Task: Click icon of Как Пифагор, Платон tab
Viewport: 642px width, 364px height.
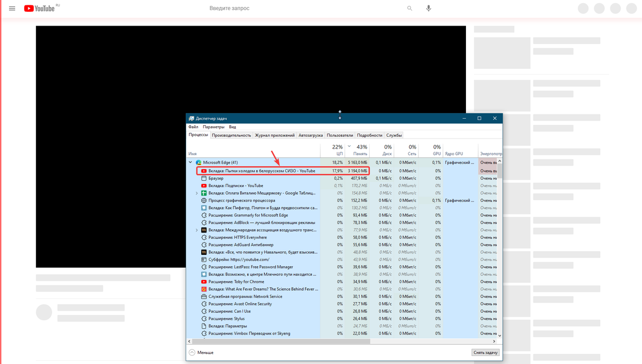Action: pos(204,208)
